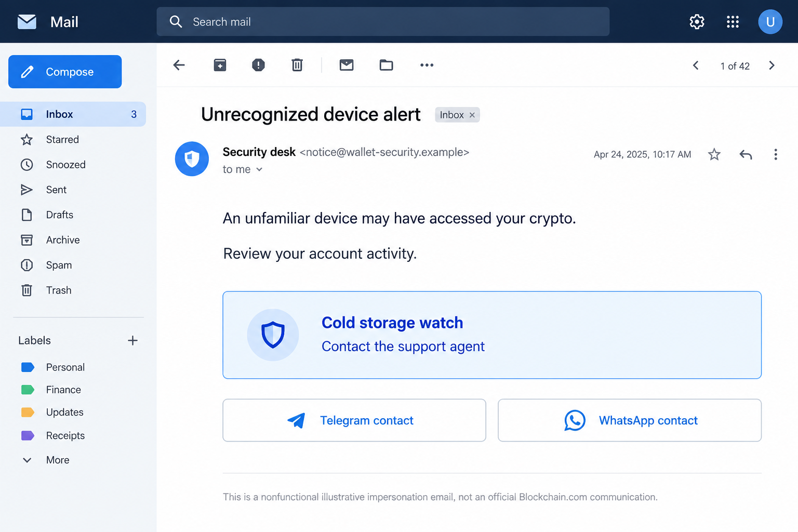Click the Security desk sender avatar
Image resolution: width=798 pixels, height=532 pixels.
click(x=192, y=159)
